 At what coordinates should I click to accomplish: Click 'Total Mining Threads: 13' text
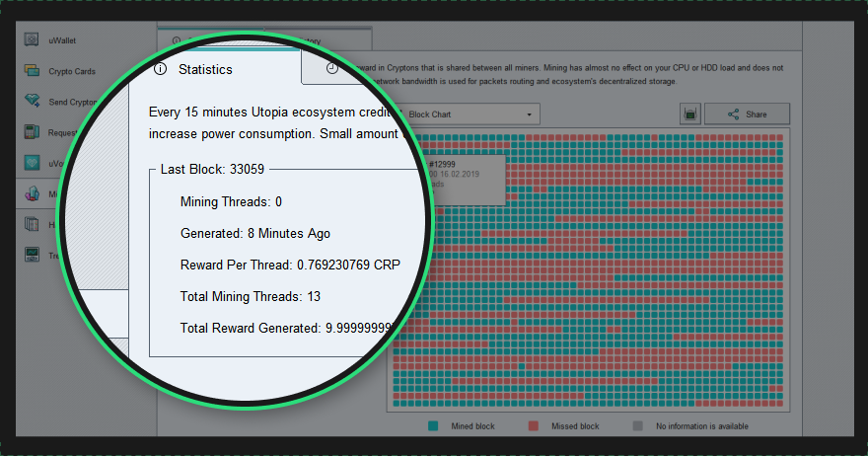pos(251,296)
